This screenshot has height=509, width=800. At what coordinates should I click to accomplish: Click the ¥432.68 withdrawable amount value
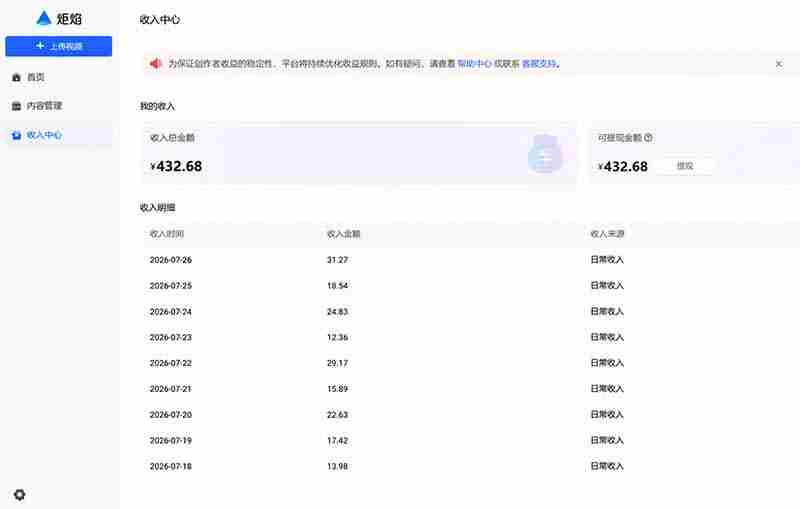pyautogui.click(x=623, y=166)
